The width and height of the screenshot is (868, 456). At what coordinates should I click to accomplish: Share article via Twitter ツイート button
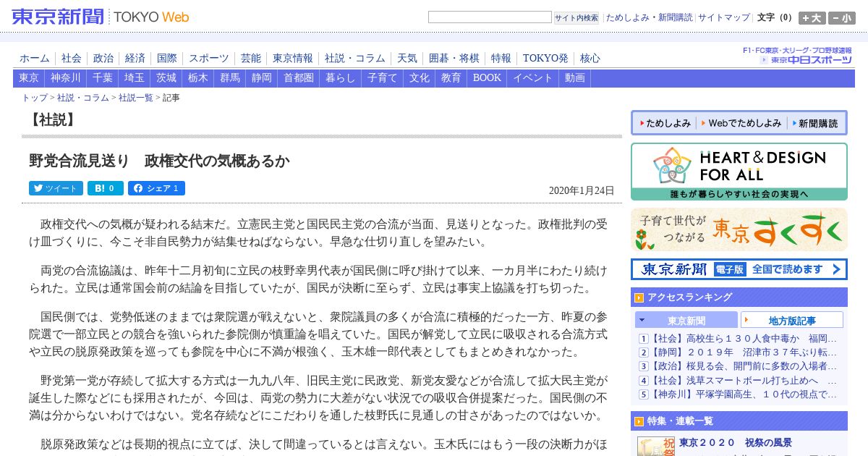[56, 188]
